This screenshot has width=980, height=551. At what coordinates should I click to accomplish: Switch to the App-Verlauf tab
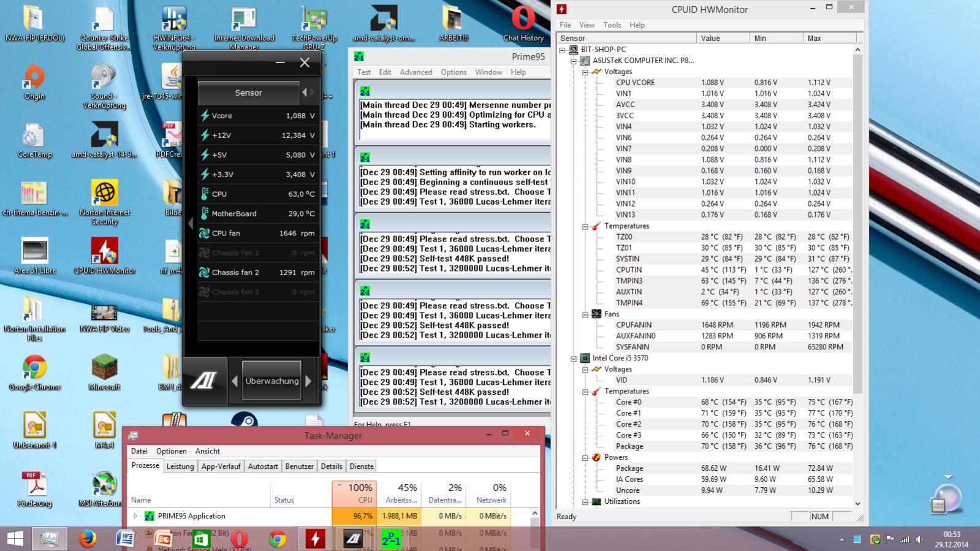click(221, 466)
